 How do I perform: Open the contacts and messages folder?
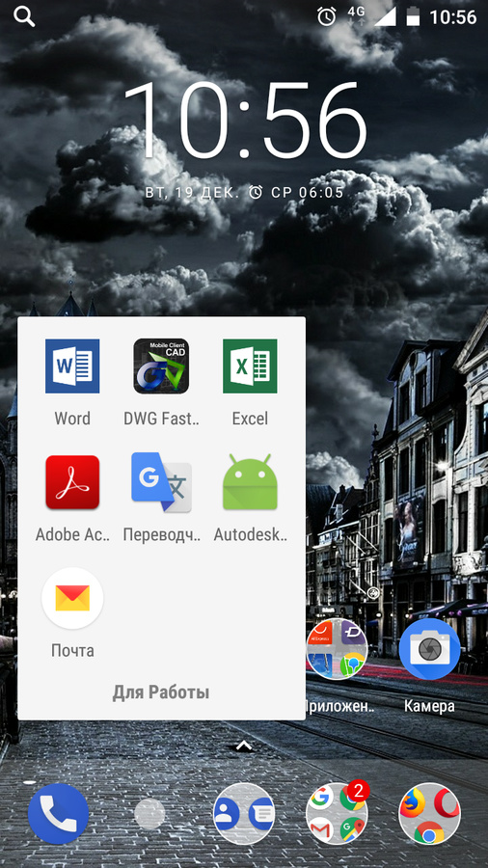click(244, 814)
